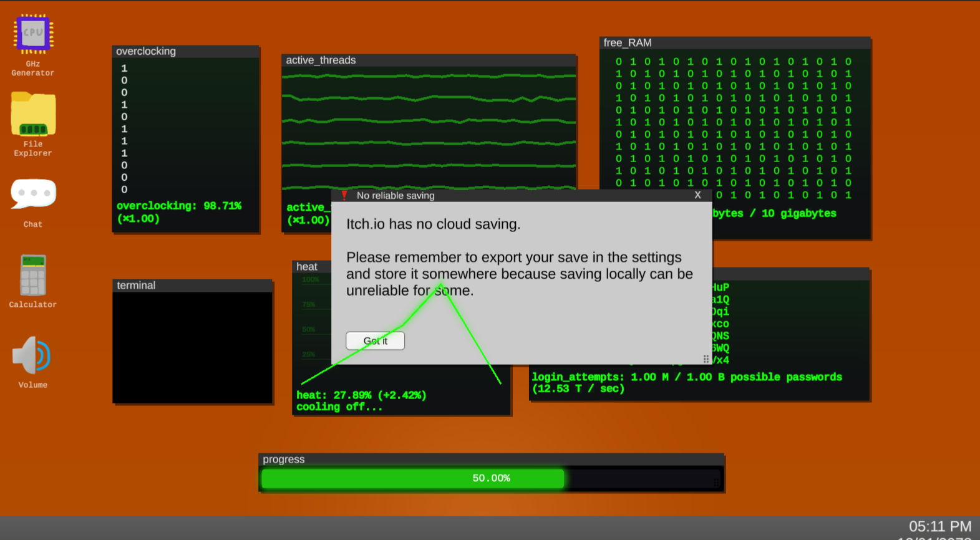Click the No reliable saving dialog title
Viewport: 980px width, 540px height.
pos(395,196)
